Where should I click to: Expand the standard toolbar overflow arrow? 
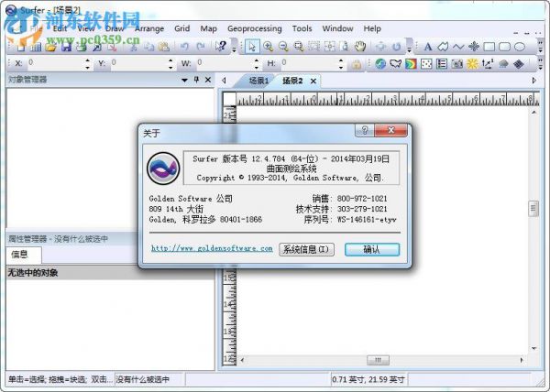point(235,47)
